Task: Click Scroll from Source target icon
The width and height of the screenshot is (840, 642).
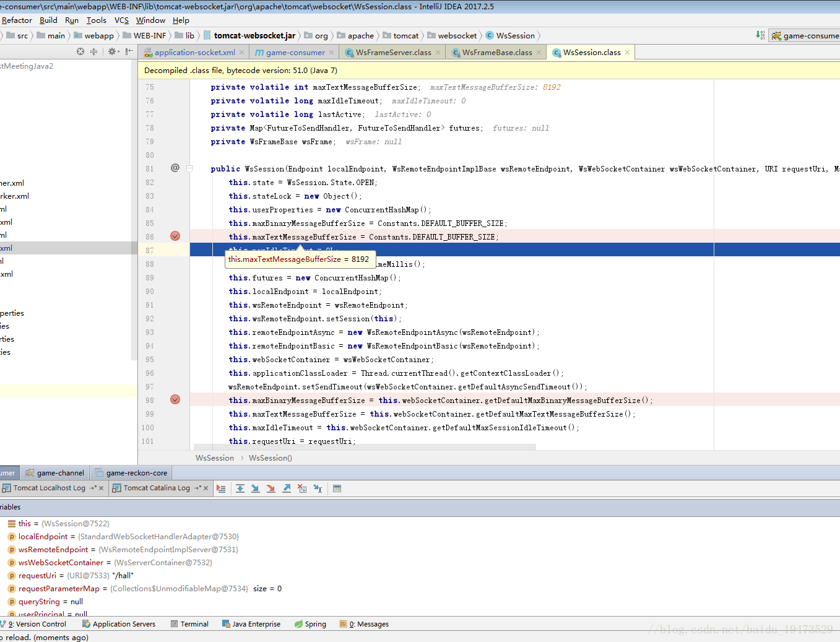Action: coord(80,51)
